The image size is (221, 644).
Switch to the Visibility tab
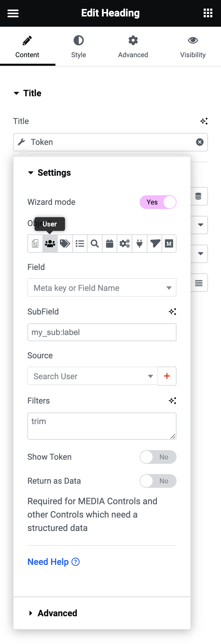point(193,47)
